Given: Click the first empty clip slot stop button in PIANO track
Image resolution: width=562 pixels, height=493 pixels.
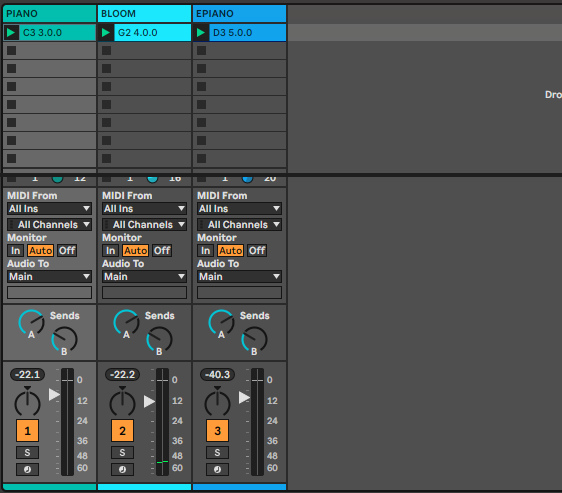Looking at the screenshot, I should click(x=11, y=51).
